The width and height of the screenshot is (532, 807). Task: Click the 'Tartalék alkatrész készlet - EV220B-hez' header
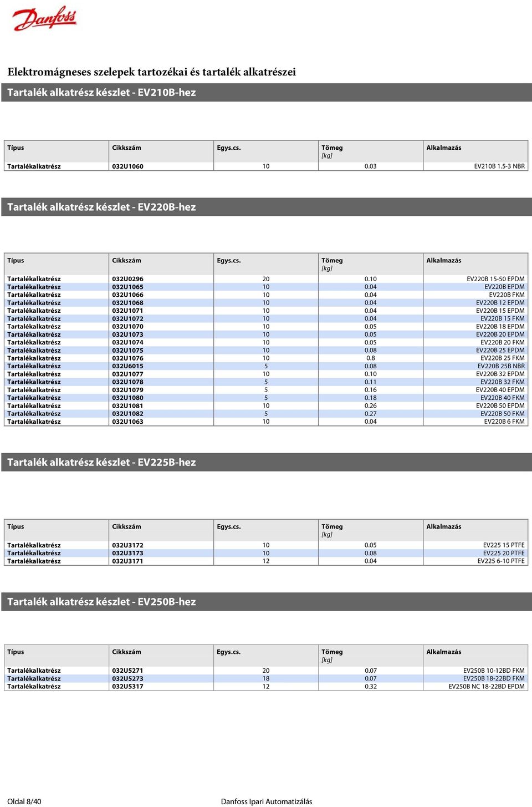click(267, 207)
